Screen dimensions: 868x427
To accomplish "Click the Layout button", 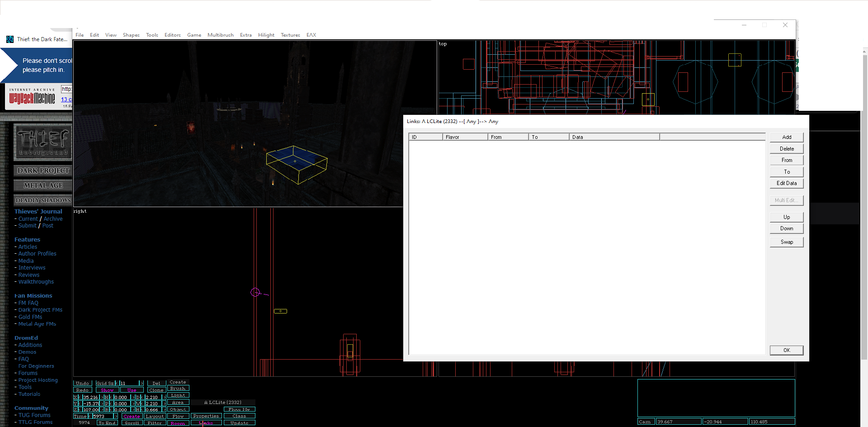I will tap(155, 416).
